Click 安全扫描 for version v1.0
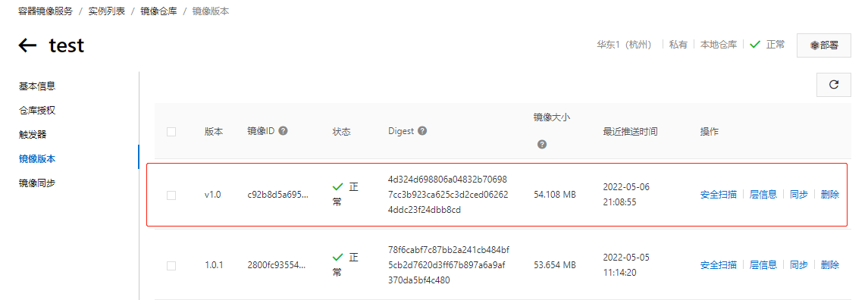Screen dimensions: 868x300 click(x=719, y=194)
